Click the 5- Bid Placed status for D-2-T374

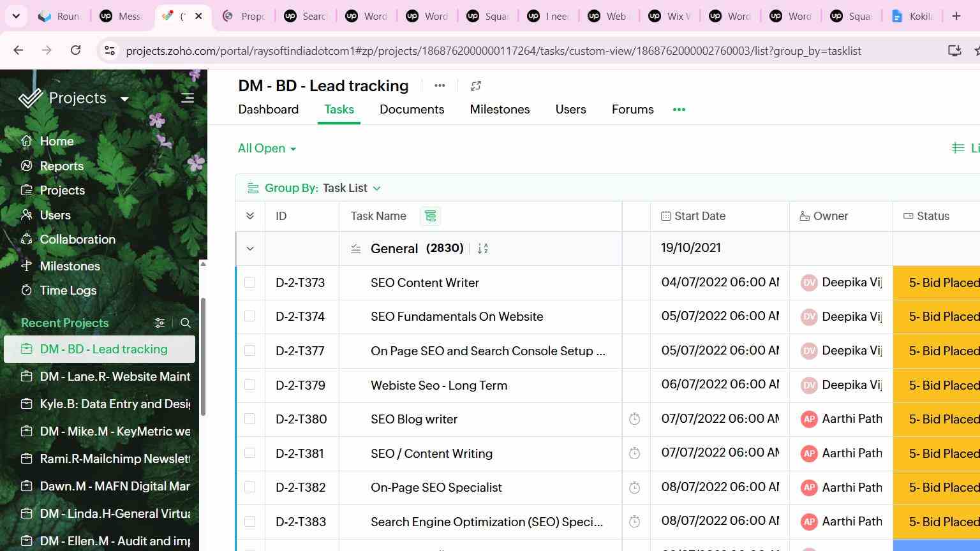[x=937, y=317]
